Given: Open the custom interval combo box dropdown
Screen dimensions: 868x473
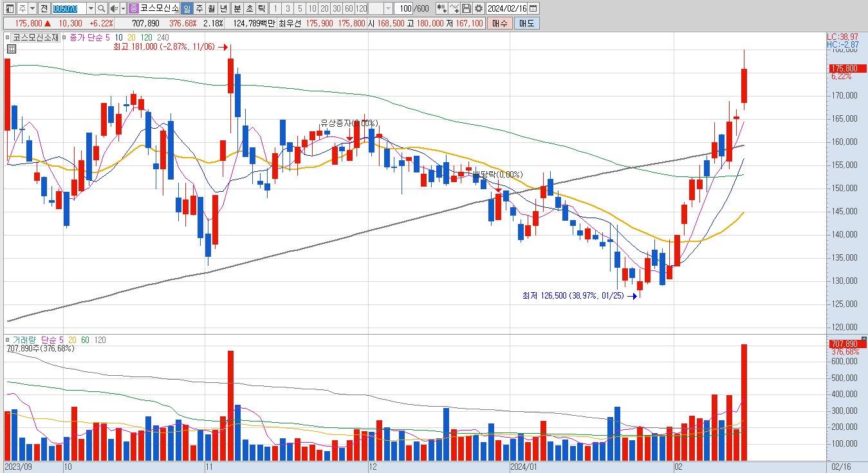Looking at the screenshot, I should pyautogui.click(x=388, y=8).
